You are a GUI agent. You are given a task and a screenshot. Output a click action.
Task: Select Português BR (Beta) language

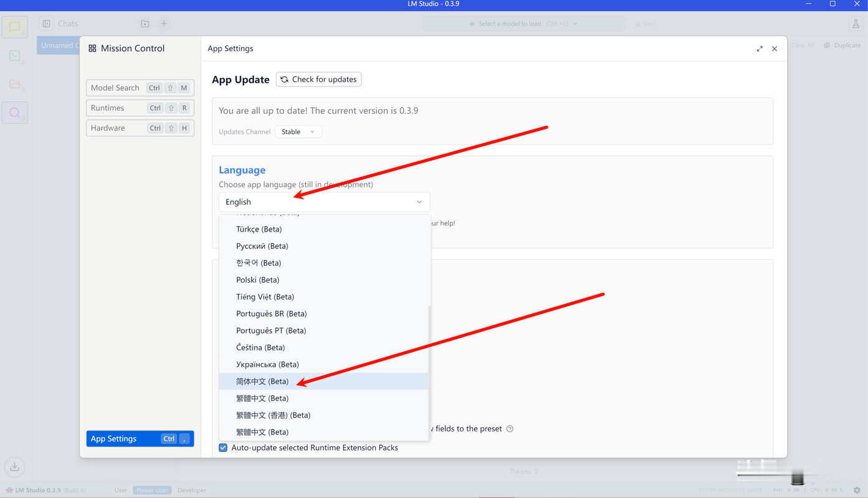coord(323,314)
